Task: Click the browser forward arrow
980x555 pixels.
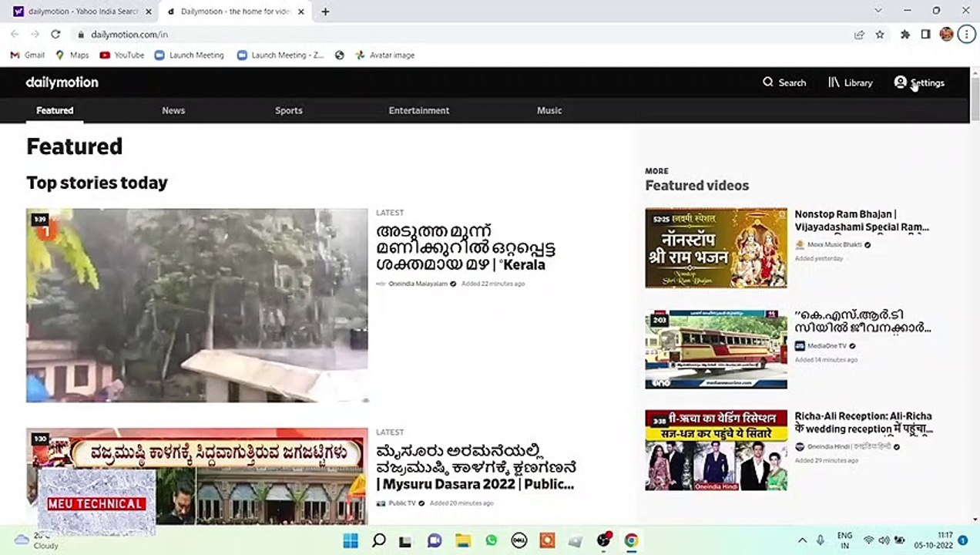Action: (35, 35)
